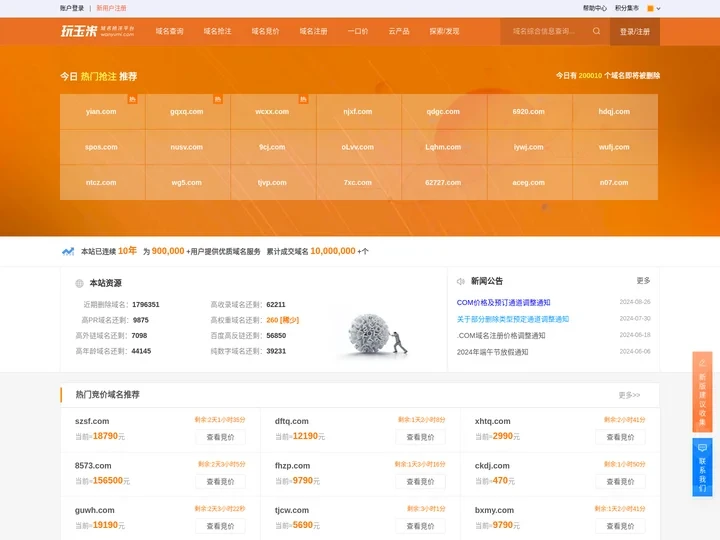Image resolution: width=720 pixels, height=540 pixels.
Task: Click 更多>> in 热门竞价域名推荐
Action: click(629, 395)
